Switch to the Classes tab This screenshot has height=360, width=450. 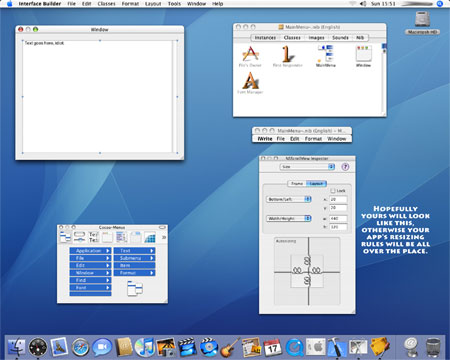coord(292,38)
